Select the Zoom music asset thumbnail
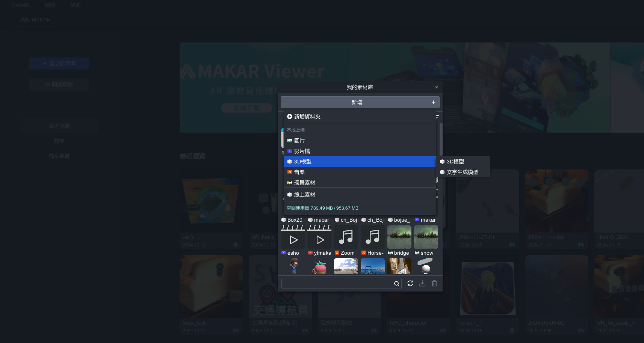 coord(346,237)
